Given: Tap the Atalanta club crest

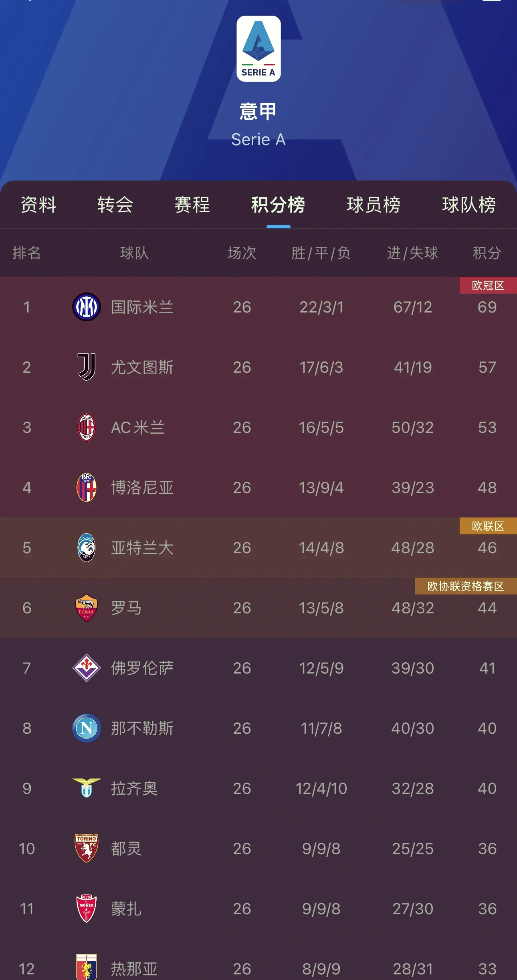Looking at the screenshot, I should click(86, 548).
